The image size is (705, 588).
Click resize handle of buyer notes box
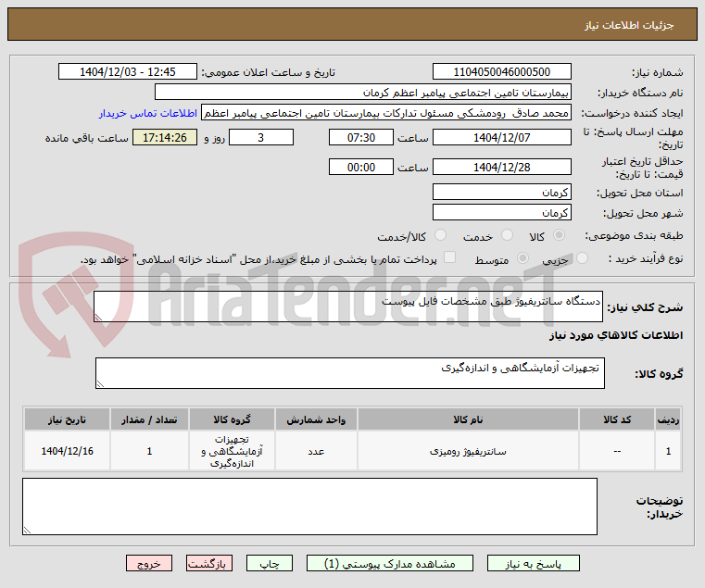pos(27,531)
